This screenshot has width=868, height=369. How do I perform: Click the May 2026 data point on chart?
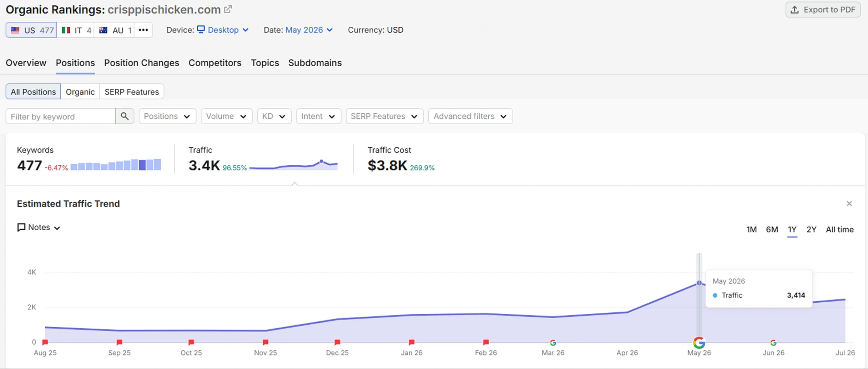[x=699, y=283]
